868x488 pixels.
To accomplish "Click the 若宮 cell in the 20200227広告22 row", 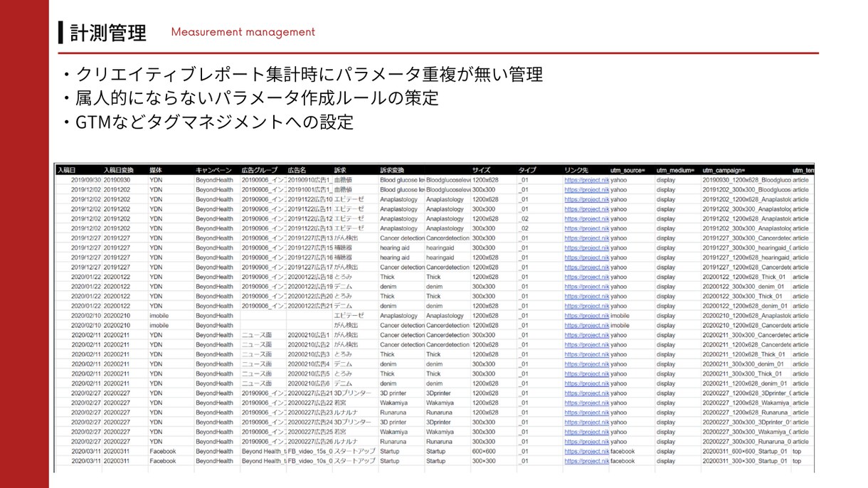I will click(x=341, y=403).
